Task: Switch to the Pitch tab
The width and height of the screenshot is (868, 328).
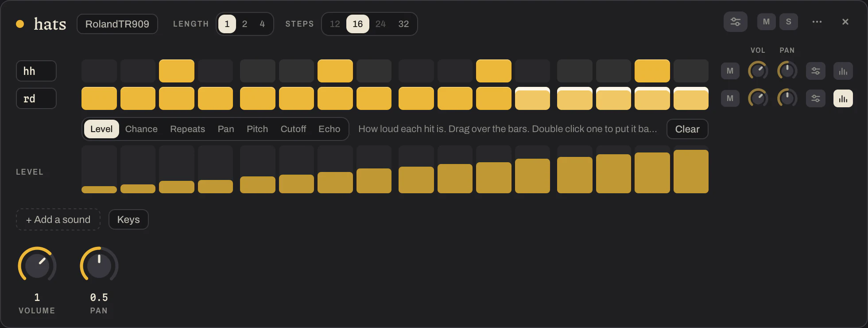Action: (x=257, y=129)
